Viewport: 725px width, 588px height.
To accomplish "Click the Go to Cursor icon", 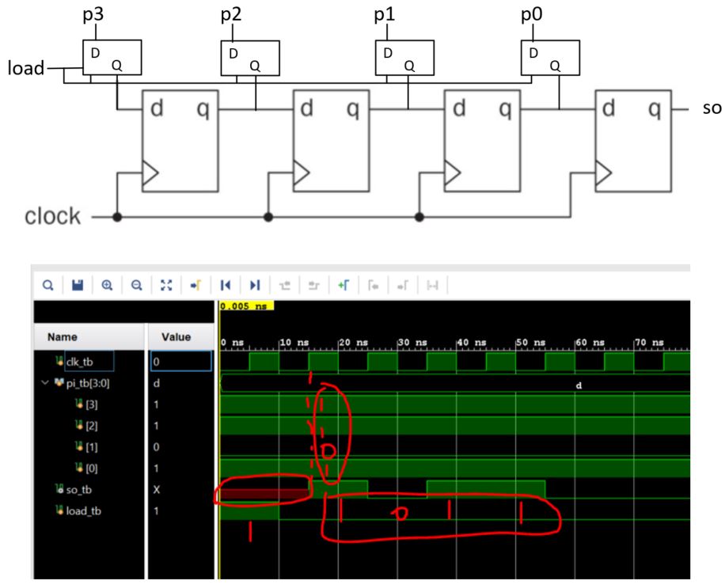I will point(195,284).
